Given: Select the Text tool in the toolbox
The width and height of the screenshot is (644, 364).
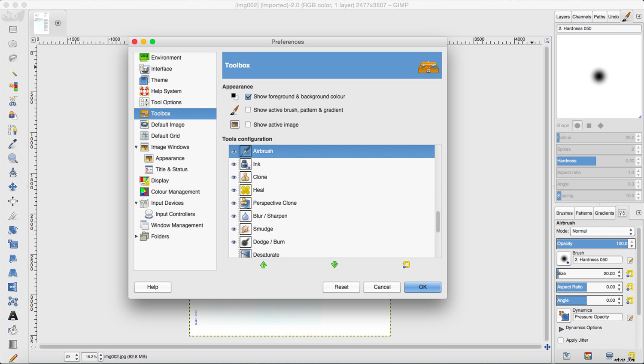Looking at the screenshot, I should pyautogui.click(x=13, y=316).
